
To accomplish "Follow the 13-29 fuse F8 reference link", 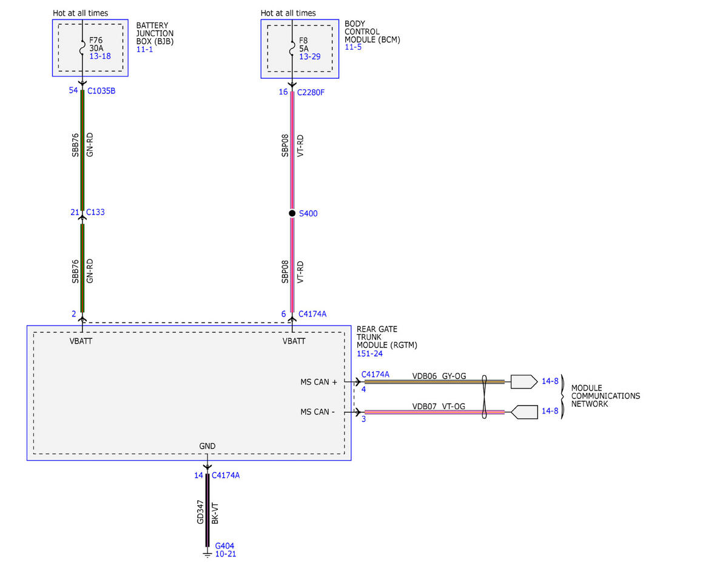I will [310, 56].
